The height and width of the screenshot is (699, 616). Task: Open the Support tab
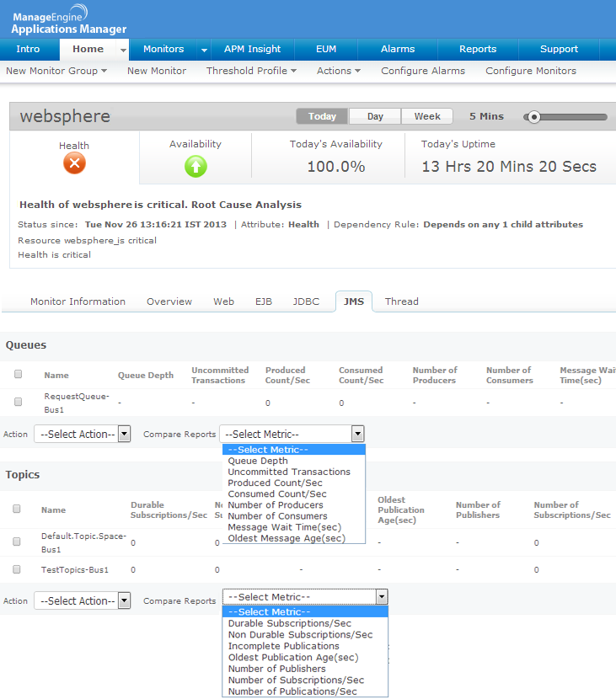click(x=559, y=49)
